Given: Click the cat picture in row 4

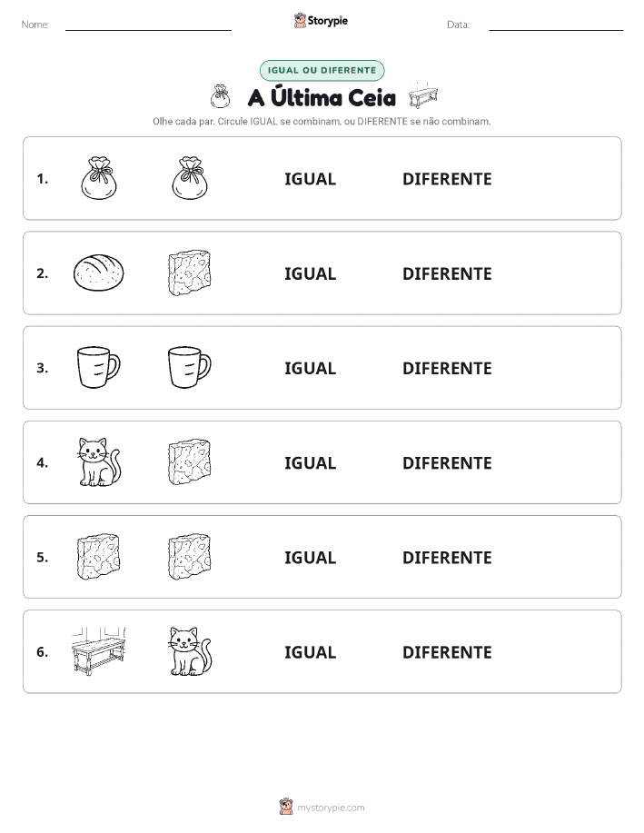Looking at the screenshot, I should point(99,462).
